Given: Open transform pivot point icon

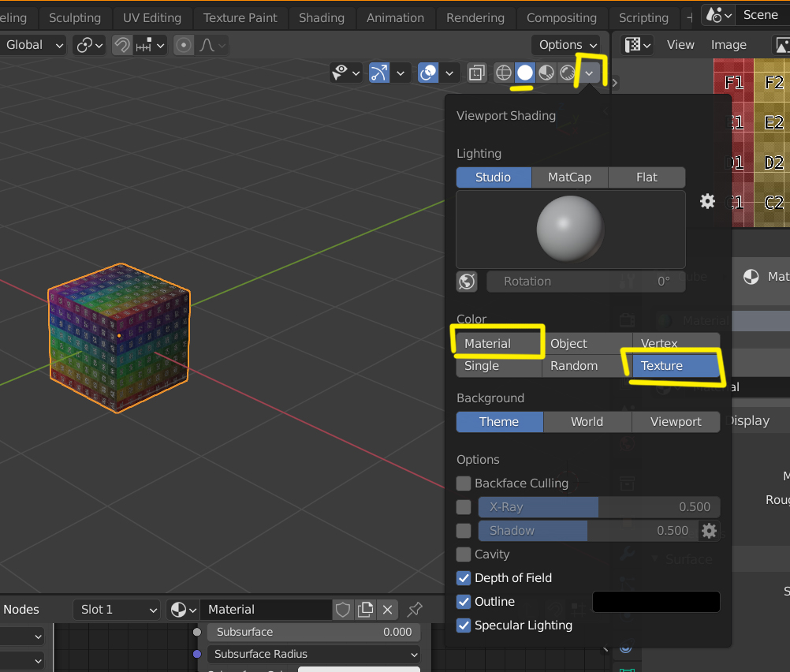Looking at the screenshot, I should 90,46.
